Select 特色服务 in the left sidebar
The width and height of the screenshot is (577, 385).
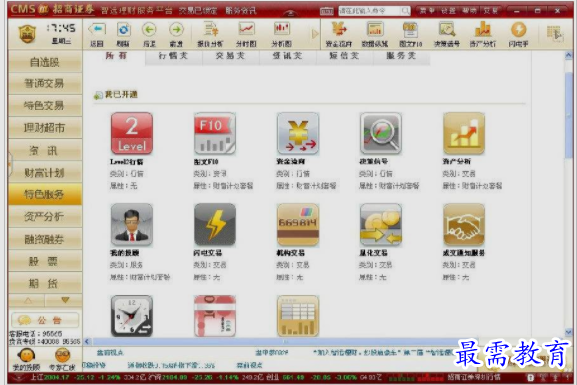click(45, 194)
